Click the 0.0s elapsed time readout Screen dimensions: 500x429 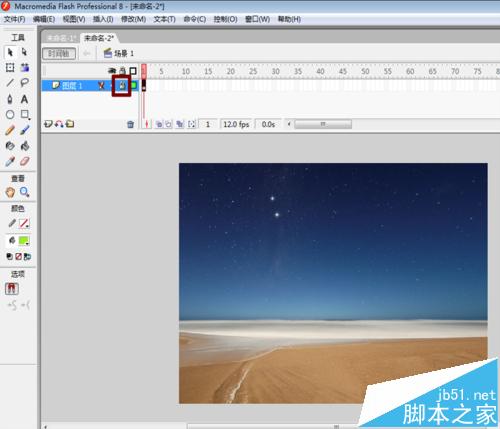tap(268, 124)
